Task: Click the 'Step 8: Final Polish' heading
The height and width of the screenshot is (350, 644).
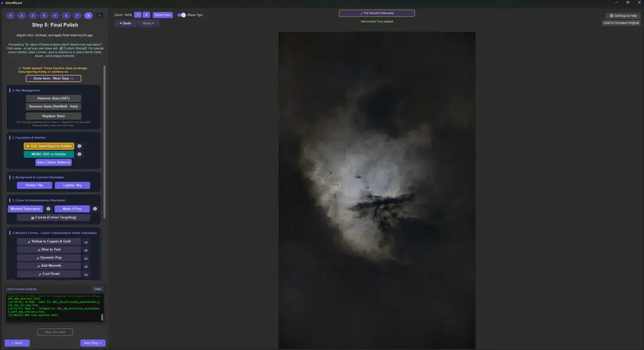Action: [x=55, y=25]
